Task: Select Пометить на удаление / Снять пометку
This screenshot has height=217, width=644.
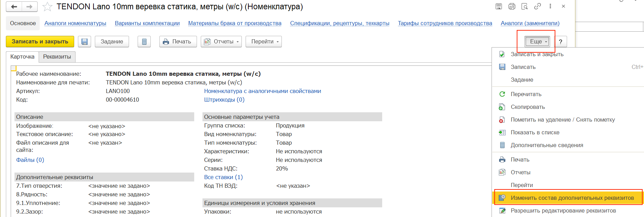Action: click(x=563, y=120)
